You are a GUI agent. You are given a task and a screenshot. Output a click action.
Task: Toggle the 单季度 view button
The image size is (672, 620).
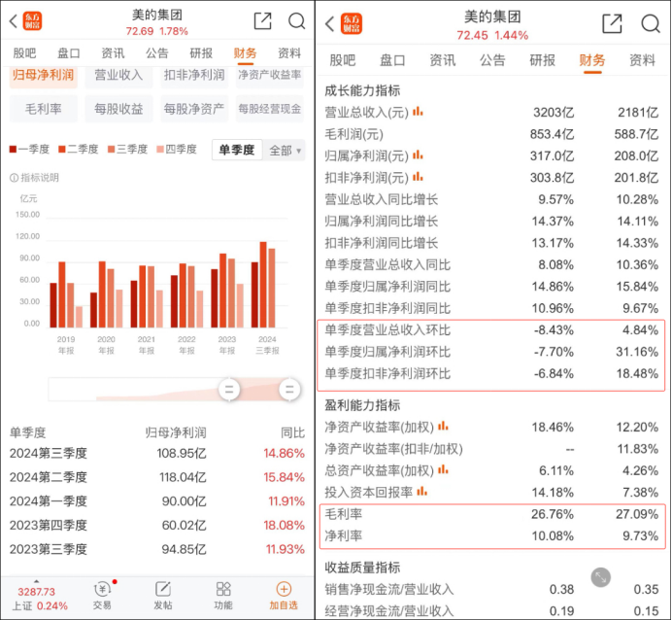237,150
